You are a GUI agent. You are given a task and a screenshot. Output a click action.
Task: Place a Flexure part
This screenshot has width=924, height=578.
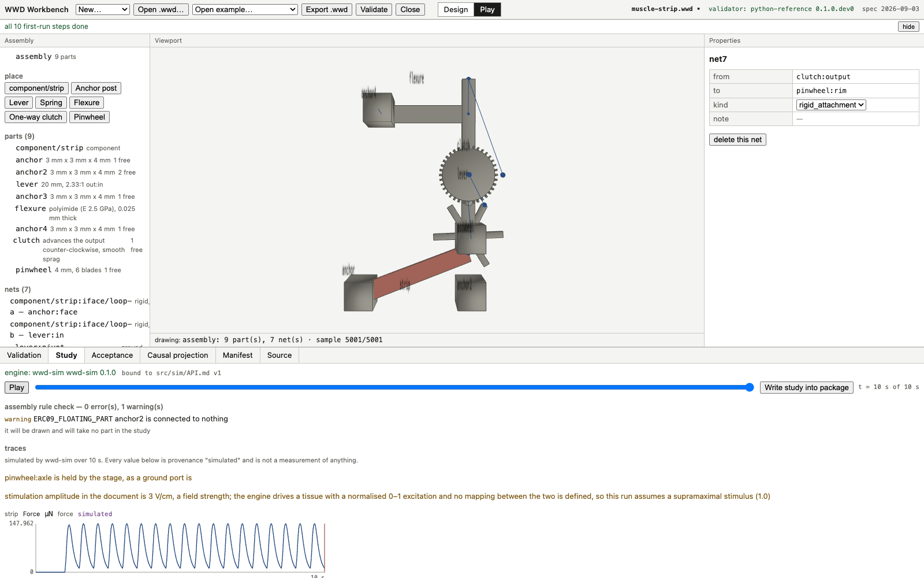pos(87,102)
